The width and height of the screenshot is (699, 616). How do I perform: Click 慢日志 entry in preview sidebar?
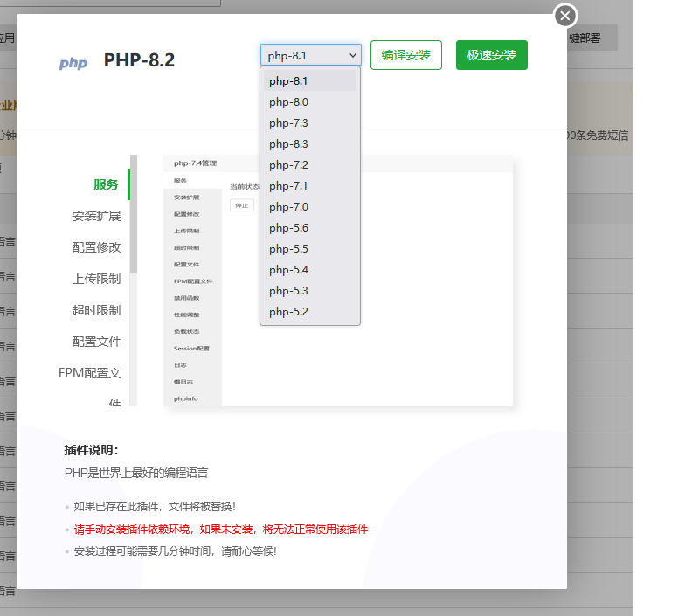(x=183, y=382)
